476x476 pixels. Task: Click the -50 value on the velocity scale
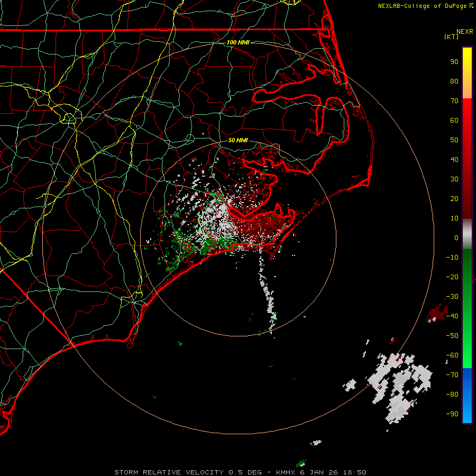click(452, 336)
